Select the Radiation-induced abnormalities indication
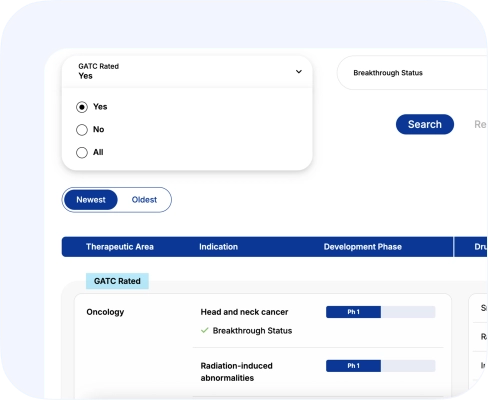 (x=236, y=372)
